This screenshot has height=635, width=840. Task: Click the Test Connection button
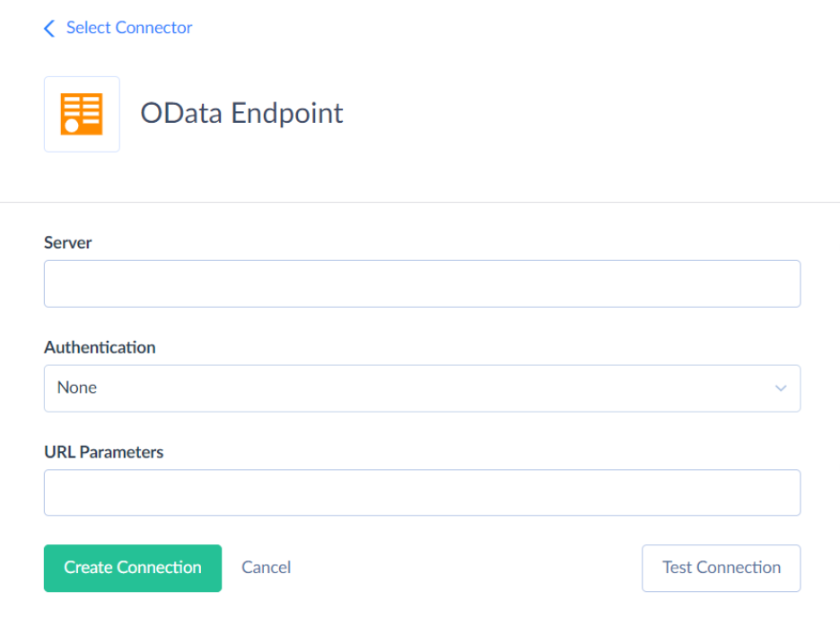[x=721, y=568]
